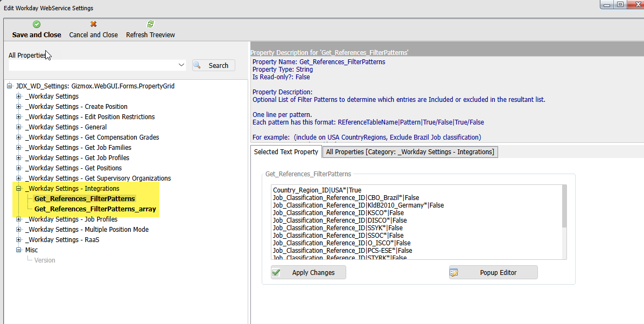Click line with O_ISCO* pattern
Viewport: 644px width, 324px height.
coord(342,243)
